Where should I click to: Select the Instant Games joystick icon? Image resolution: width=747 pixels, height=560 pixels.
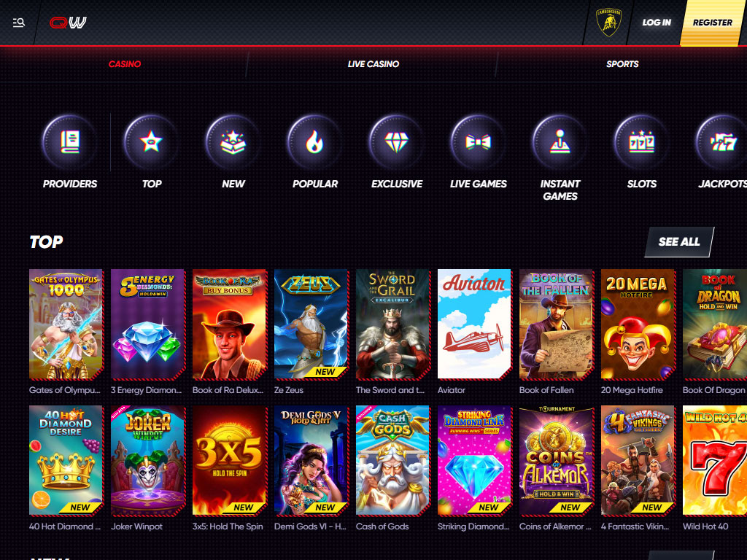[560, 141]
